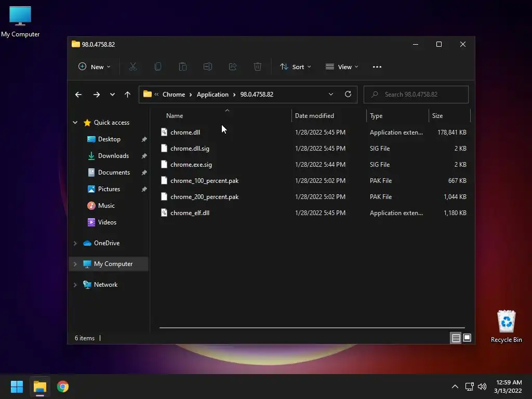Viewport: 532px width, 399px height.
Task: Click Chrome in the breadcrumb path
Action: point(174,95)
